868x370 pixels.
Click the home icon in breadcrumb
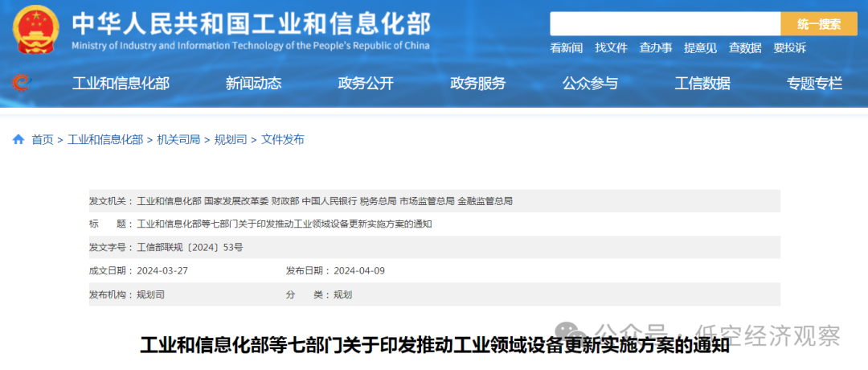[x=18, y=140]
